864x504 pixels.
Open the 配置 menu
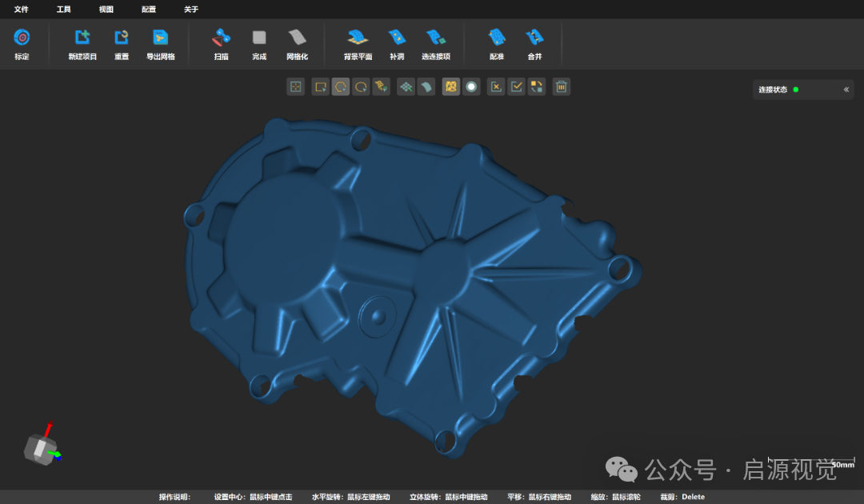click(149, 10)
